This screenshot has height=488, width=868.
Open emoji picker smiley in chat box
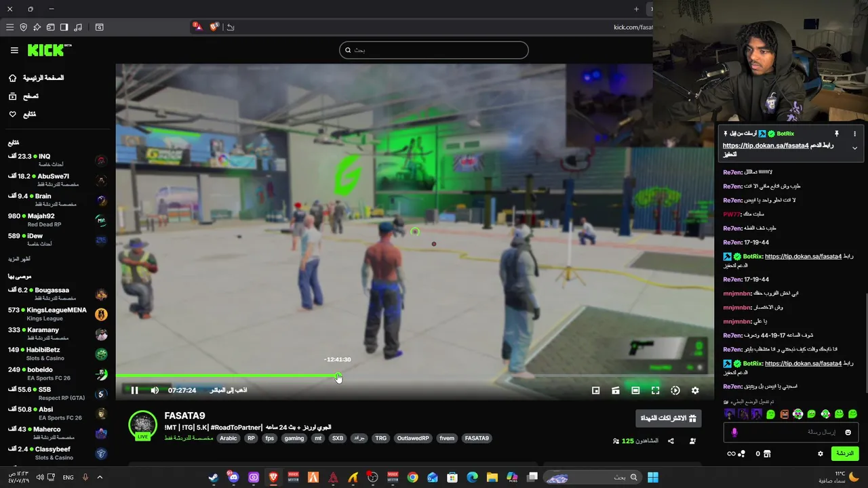click(848, 432)
